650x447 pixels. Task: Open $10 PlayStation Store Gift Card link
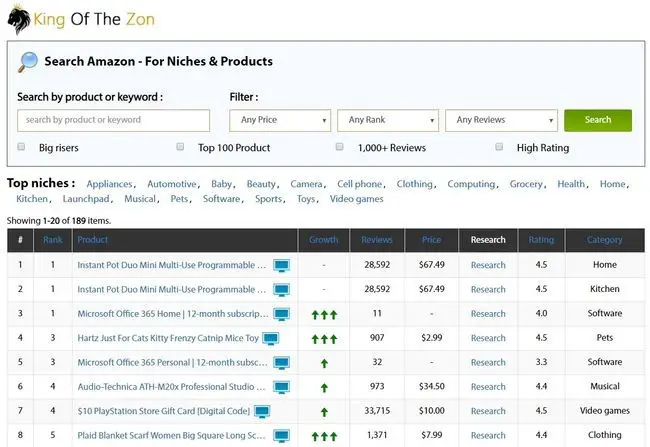coord(164,412)
